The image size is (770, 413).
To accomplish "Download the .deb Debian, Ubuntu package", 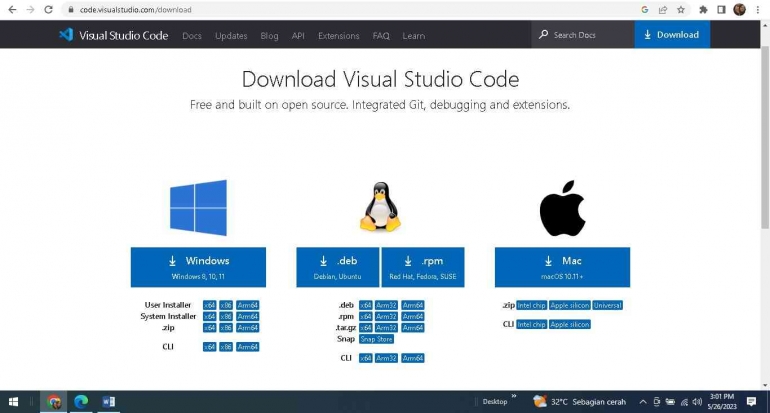I will pos(337,267).
